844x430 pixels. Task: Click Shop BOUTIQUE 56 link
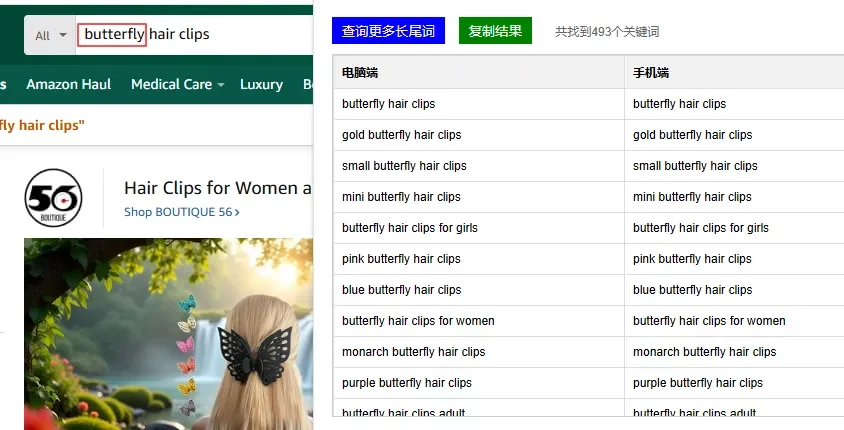tap(181, 212)
